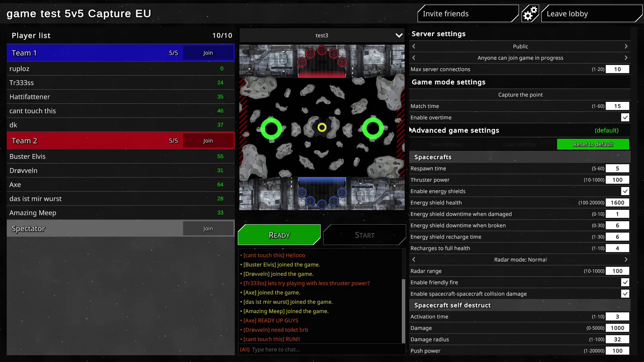Click the left arrow beside Public visibility

click(414, 46)
